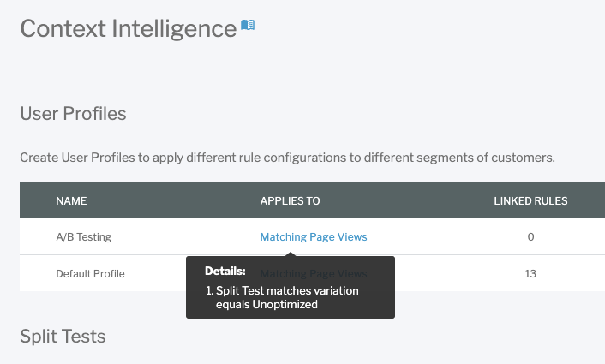Sort by the NAME column header

click(71, 201)
